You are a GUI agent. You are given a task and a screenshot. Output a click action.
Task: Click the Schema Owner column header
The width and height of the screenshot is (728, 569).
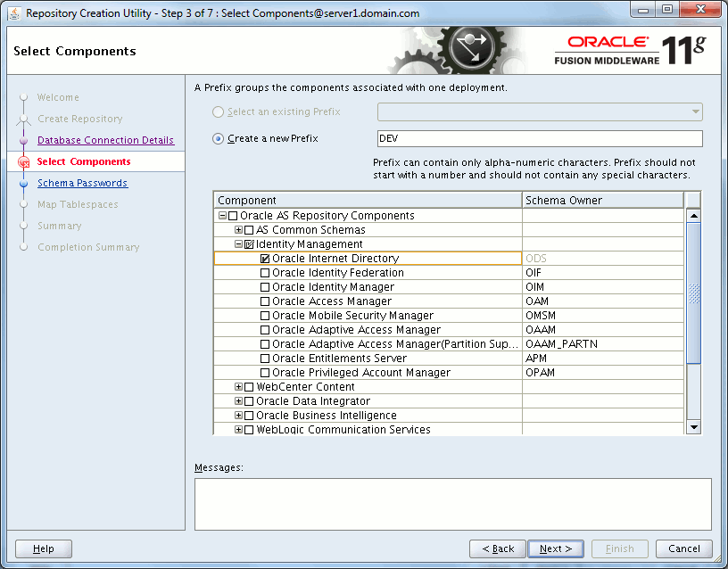tap(603, 201)
